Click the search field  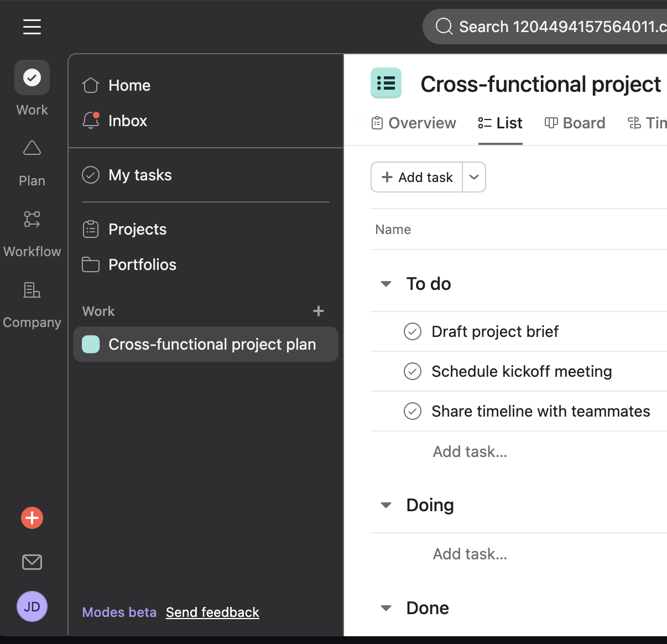tap(553, 27)
